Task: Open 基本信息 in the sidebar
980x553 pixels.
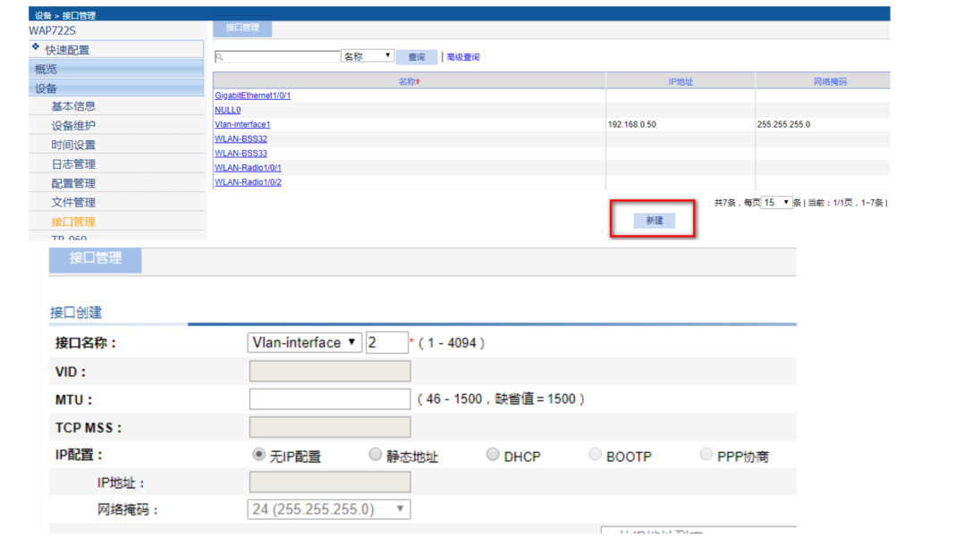Action: pyautogui.click(x=73, y=106)
